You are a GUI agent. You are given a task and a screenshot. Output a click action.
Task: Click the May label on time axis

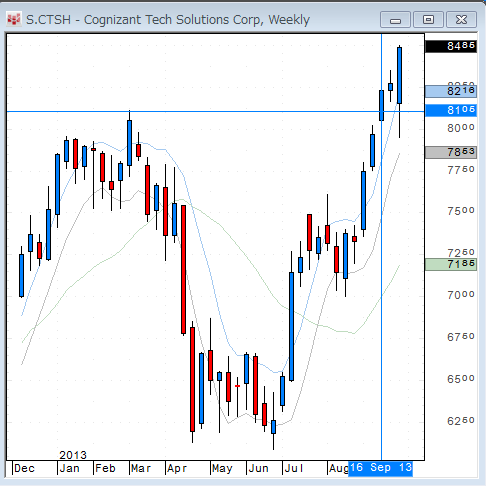[x=222, y=468]
